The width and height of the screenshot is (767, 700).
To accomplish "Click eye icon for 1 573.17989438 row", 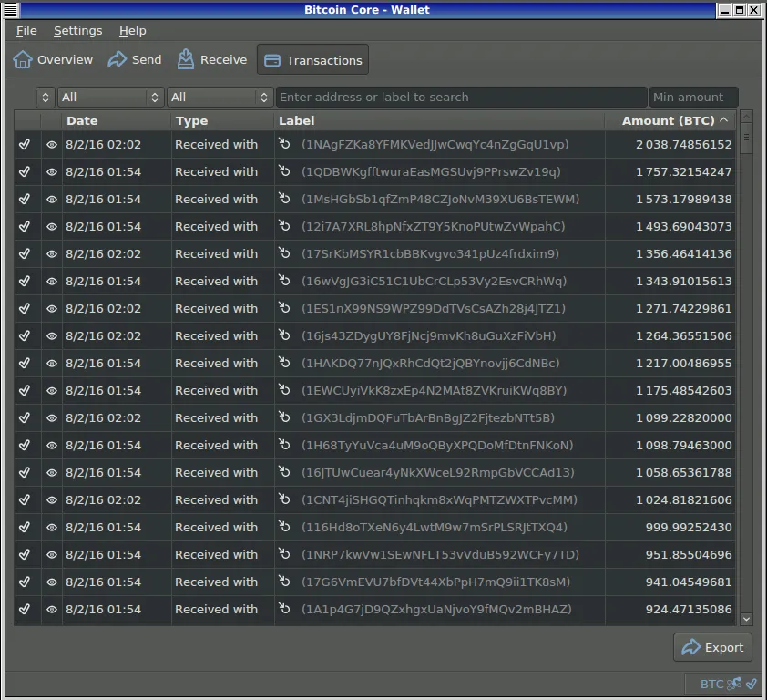I will pyautogui.click(x=51, y=200).
